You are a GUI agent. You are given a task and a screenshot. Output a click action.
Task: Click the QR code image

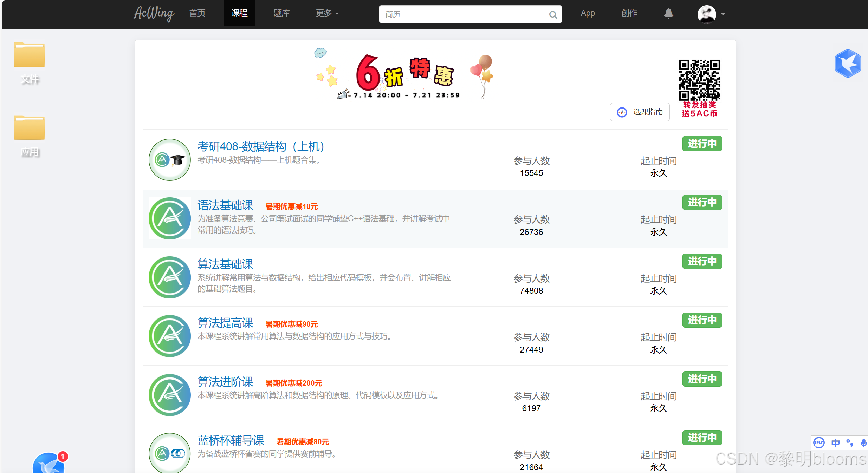(x=699, y=80)
